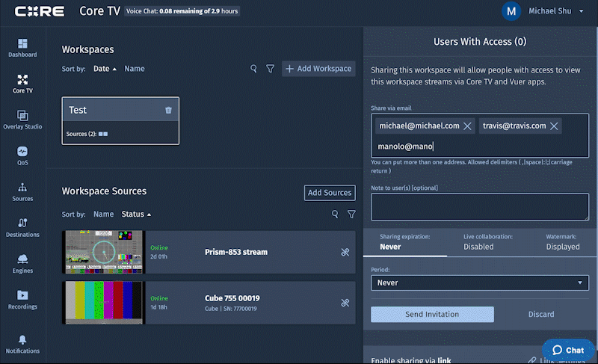Expand the Period dropdown
This screenshot has width=598, height=364.
click(479, 283)
